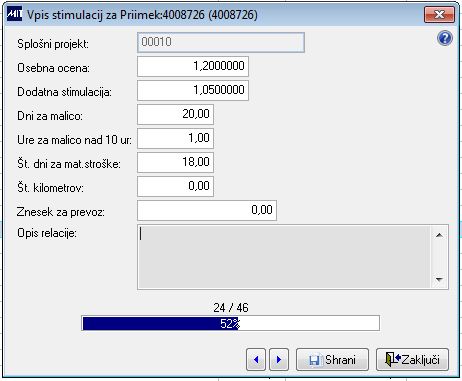Click the Opis relacije label
This screenshot has width=462, height=381.
[47, 233]
